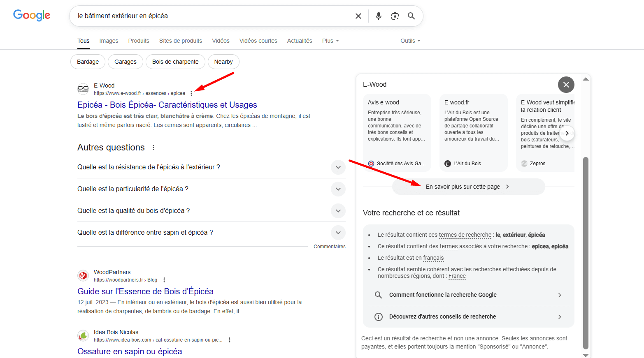Click the termes de recherche underlined link

tap(465, 235)
